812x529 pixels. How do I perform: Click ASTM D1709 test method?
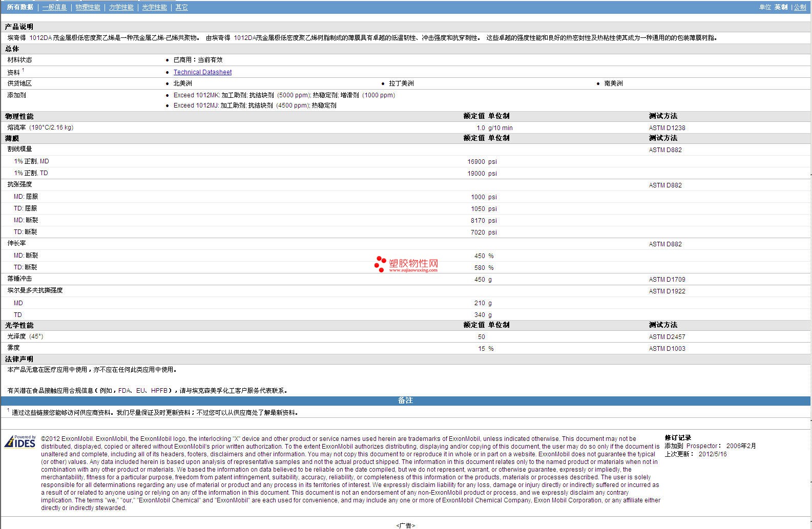pyautogui.click(x=667, y=280)
